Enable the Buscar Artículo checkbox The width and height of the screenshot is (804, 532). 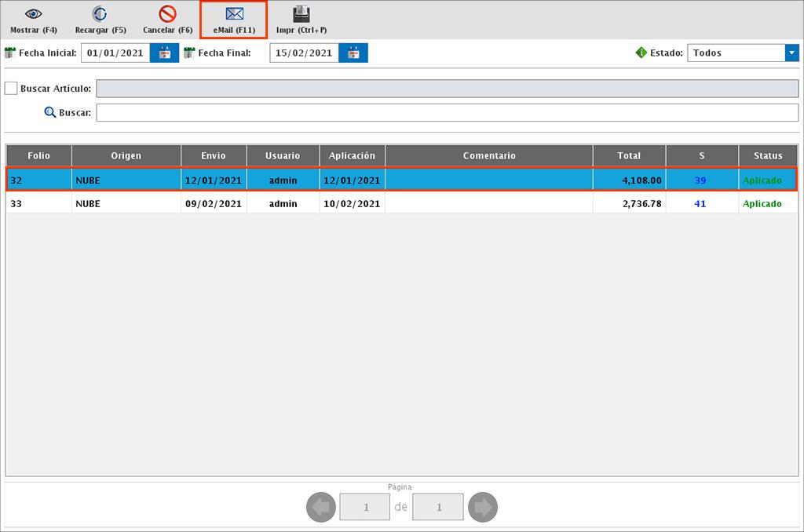tap(11, 89)
